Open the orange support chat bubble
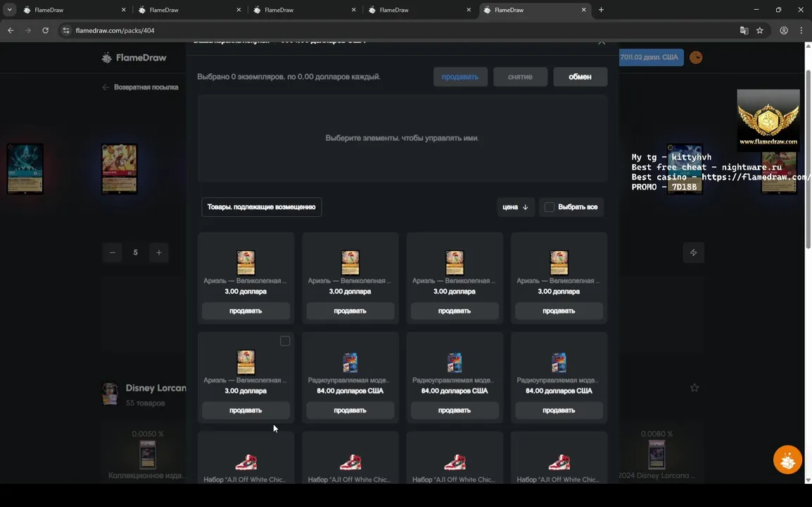Image resolution: width=812 pixels, height=507 pixels. pos(787,460)
